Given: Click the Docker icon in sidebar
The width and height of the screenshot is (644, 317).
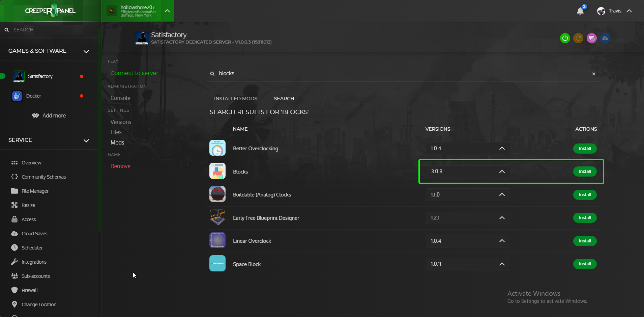Looking at the screenshot, I should point(17,96).
